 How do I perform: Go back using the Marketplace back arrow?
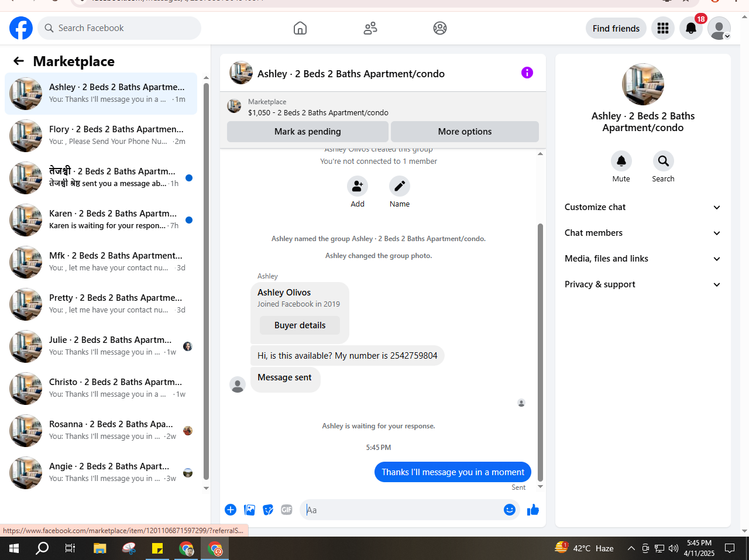[19, 61]
